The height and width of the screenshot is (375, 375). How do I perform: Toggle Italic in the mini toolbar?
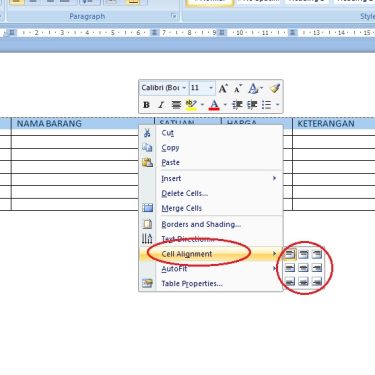pyautogui.click(x=161, y=105)
